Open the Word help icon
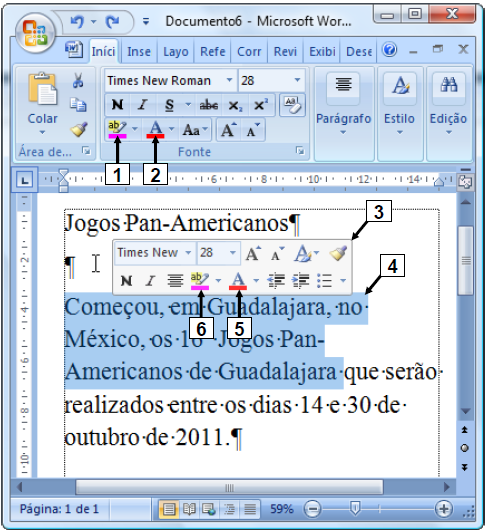The width and height of the screenshot is (486, 530). click(389, 50)
